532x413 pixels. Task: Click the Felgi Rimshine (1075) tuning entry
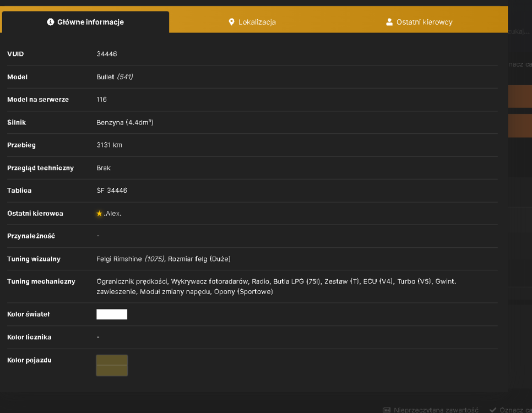point(131,259)
